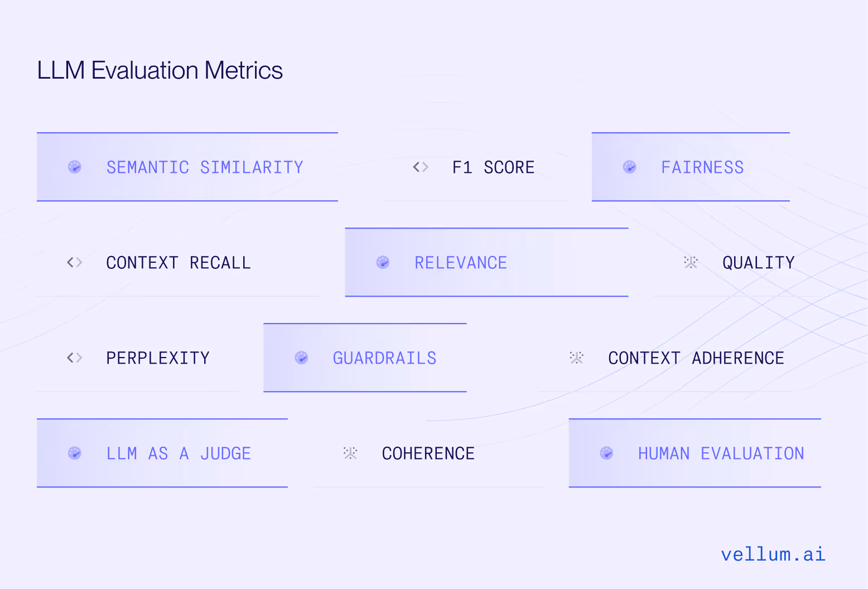This screenshot has height=589, width=868.
Task: Select the F1 Score label
Action: pyautogui.click(x=493, y=167)
